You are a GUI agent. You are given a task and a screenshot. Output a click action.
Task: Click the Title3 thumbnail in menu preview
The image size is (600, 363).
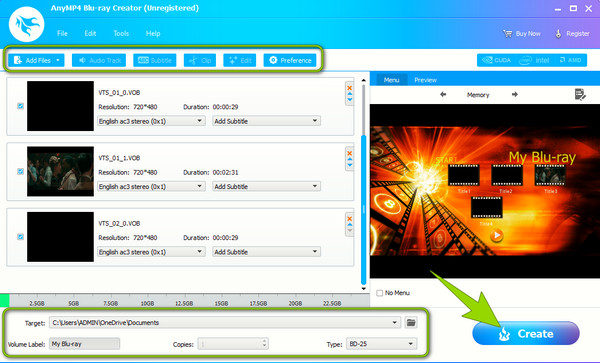[550, 175]
